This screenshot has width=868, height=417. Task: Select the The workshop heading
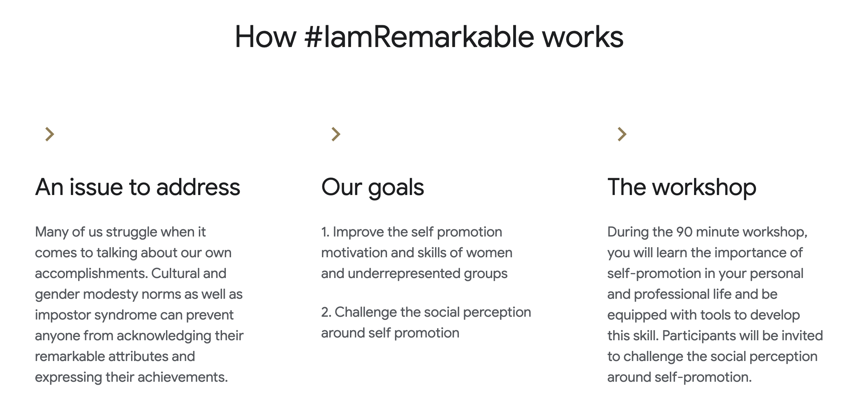(x=682, y=188)
